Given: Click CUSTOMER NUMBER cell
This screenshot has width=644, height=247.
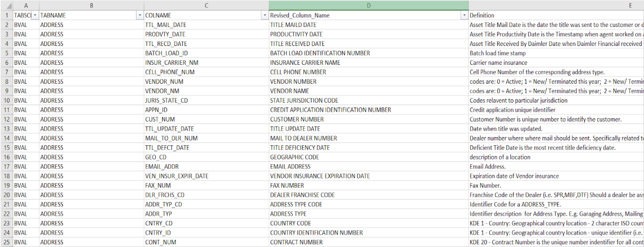Looking at the screenshot, I should pyautogui.click(x=369, y=119).
